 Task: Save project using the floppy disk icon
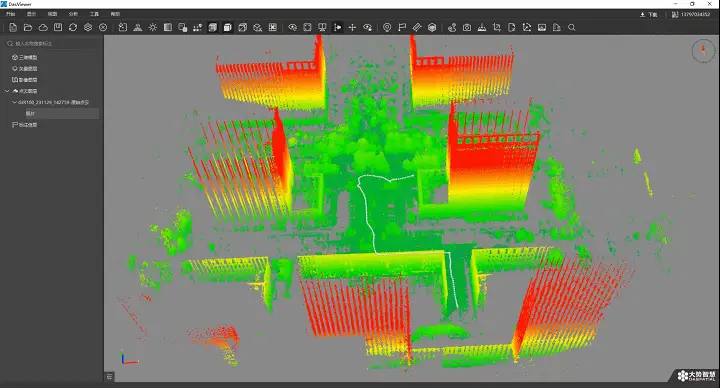[58, 28]
